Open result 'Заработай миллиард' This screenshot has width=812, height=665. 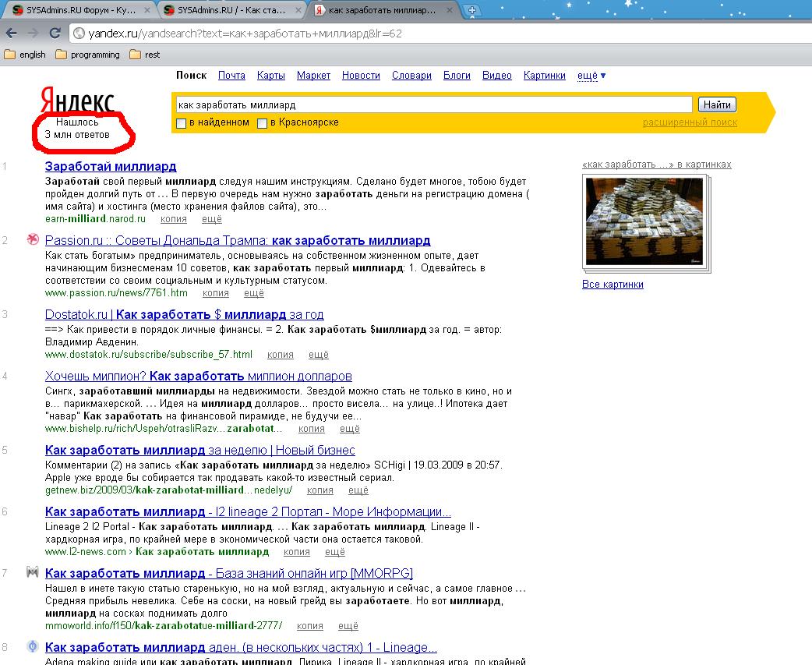[x=111, y=166]
